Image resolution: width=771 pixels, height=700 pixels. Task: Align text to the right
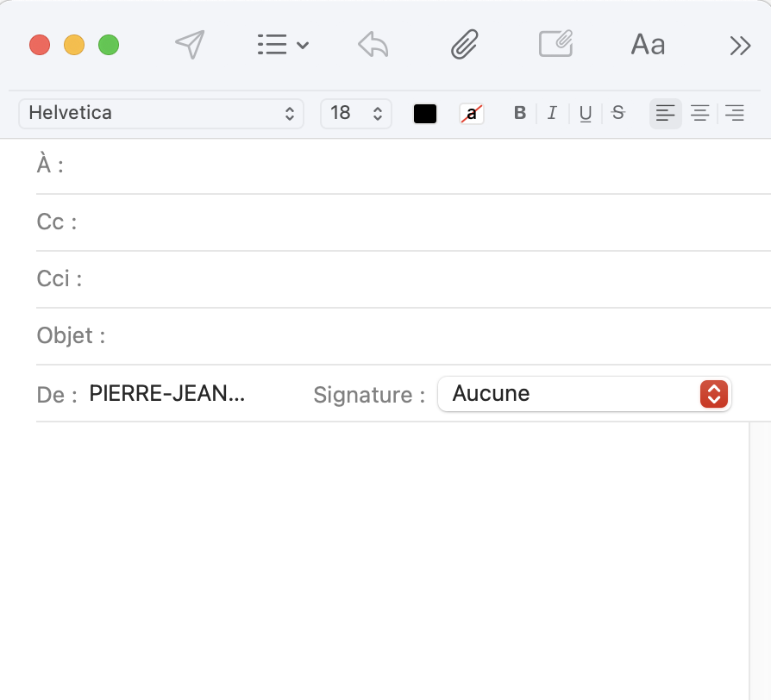[734, 113]
